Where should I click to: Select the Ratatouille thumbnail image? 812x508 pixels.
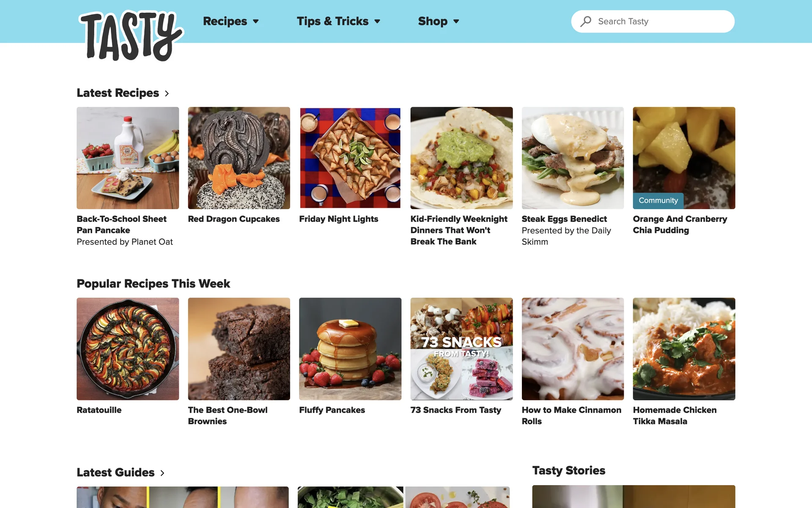click(x=128, y=349)
